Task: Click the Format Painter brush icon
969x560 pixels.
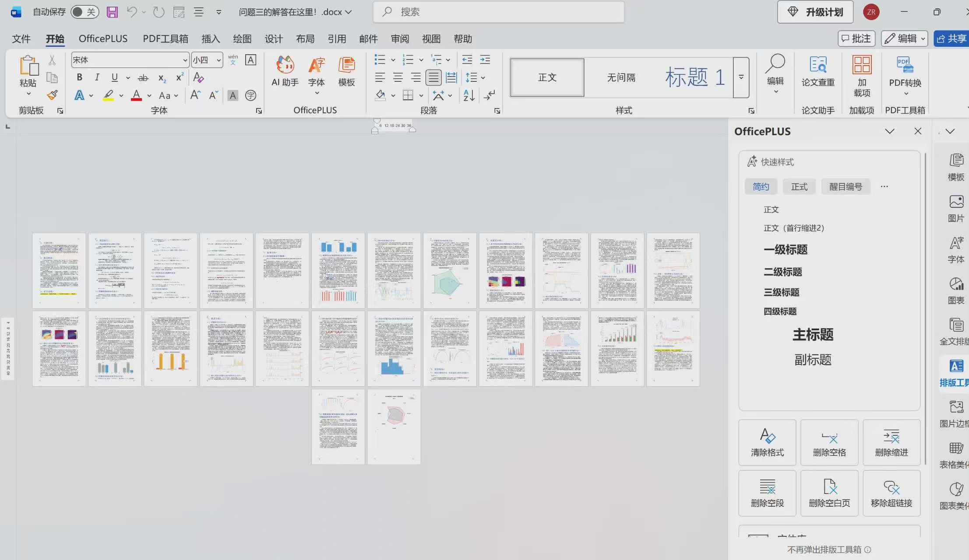Action: click(x=53, y=95)
